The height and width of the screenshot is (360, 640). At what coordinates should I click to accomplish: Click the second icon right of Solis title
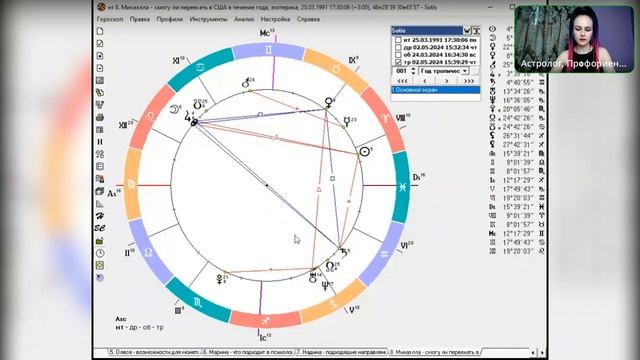[x=476, y=31]
